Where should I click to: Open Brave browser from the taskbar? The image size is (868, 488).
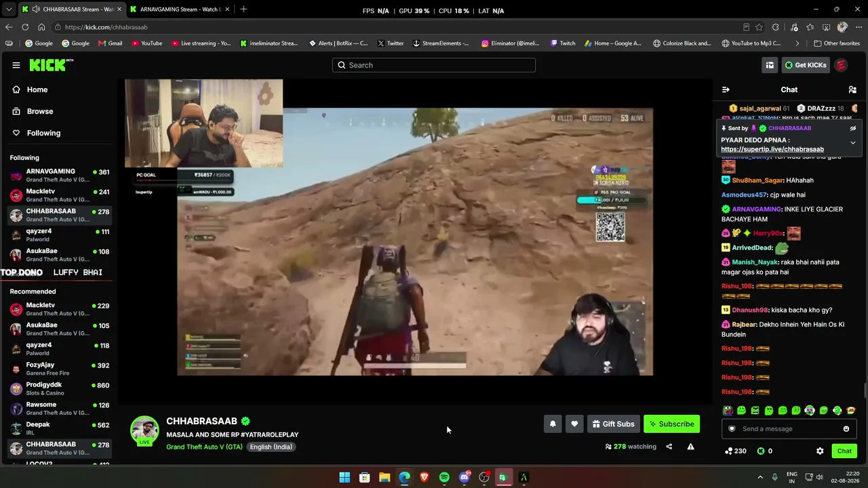(x=425, y=477)
